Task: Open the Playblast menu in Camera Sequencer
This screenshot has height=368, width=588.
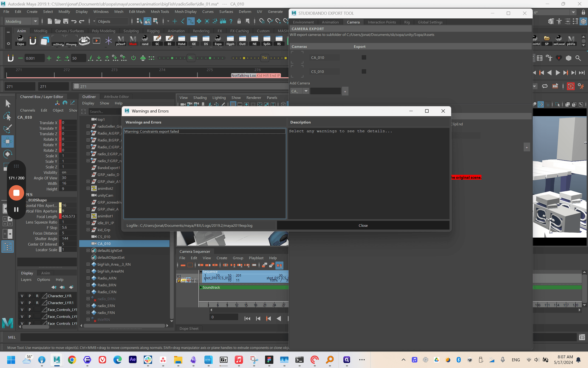Action: [x=256, y=258]
